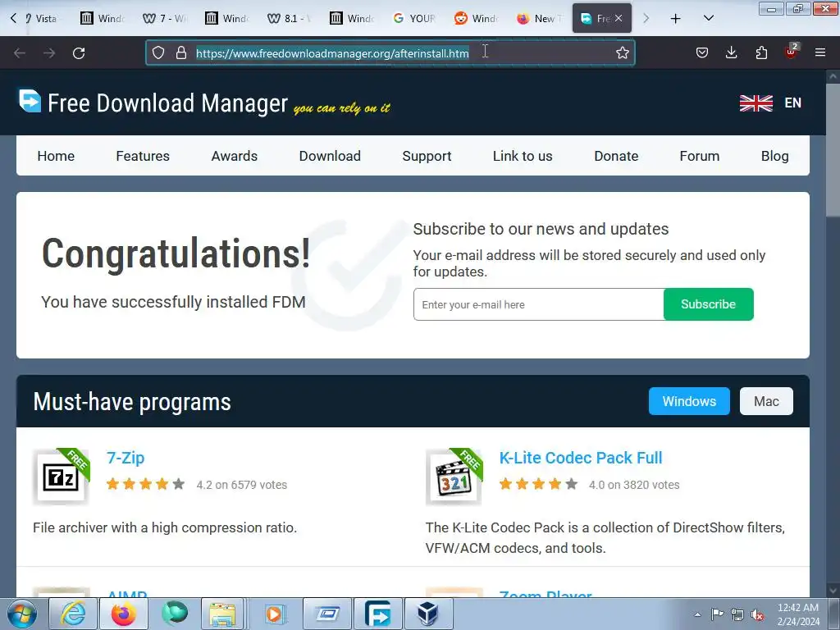
Task: Open the Forum menu item
Action: pyautogui.click(x=699, y=156)
